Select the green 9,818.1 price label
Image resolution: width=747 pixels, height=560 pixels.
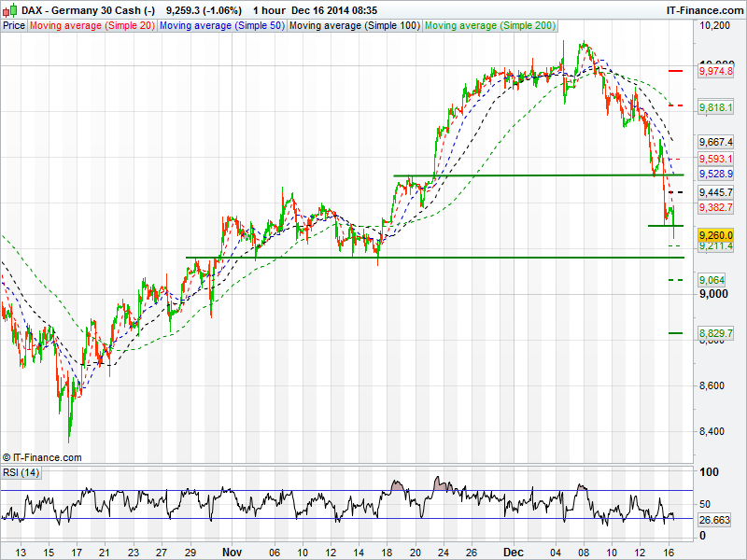[716, 108]
